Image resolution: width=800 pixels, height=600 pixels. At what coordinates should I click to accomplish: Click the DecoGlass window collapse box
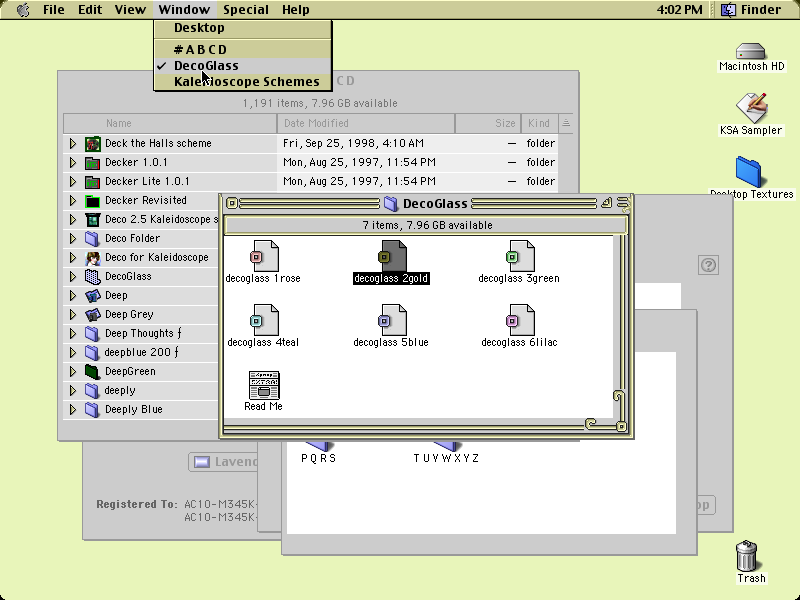(x=623, y=203)
